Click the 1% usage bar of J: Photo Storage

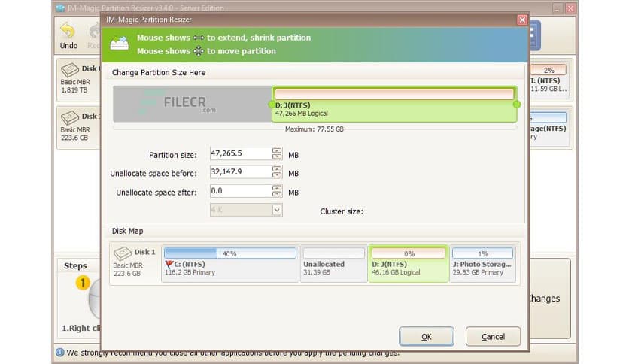482,253
